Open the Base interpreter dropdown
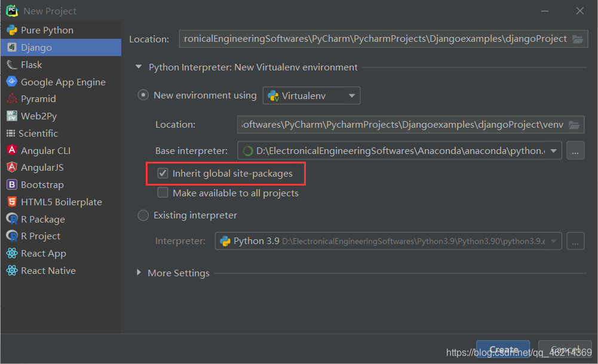The width and height of the screenshot is (598, 364). 399,151
